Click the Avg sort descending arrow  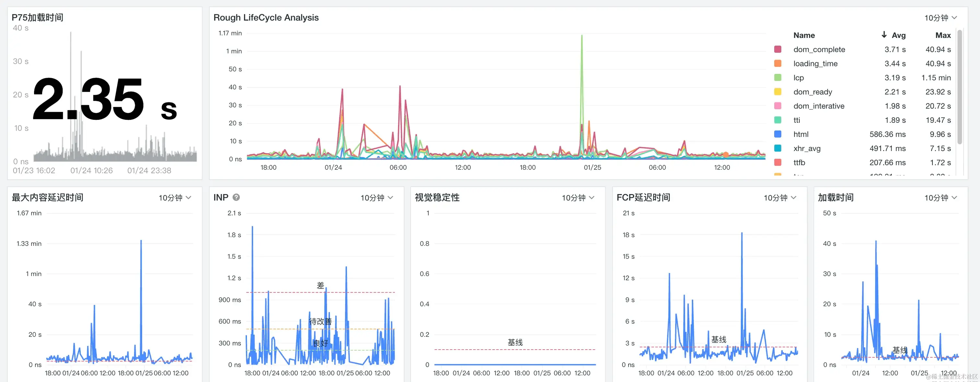(884, 35)
